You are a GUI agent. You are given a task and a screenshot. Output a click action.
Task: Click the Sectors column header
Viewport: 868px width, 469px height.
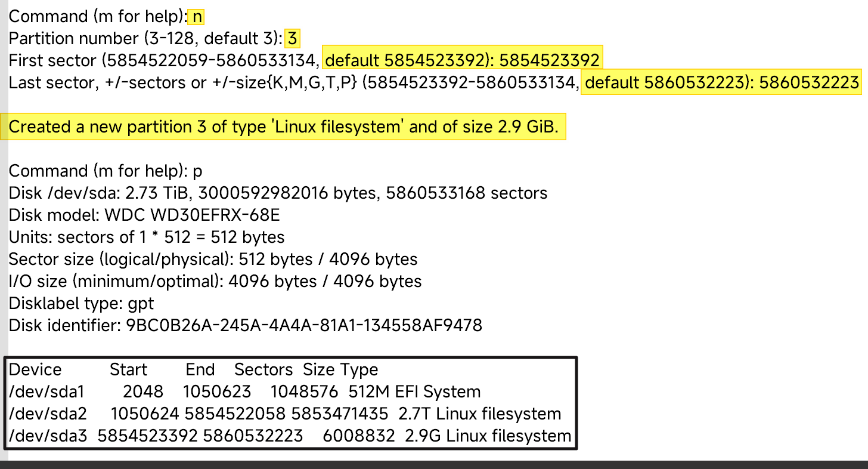click(263, 370)
